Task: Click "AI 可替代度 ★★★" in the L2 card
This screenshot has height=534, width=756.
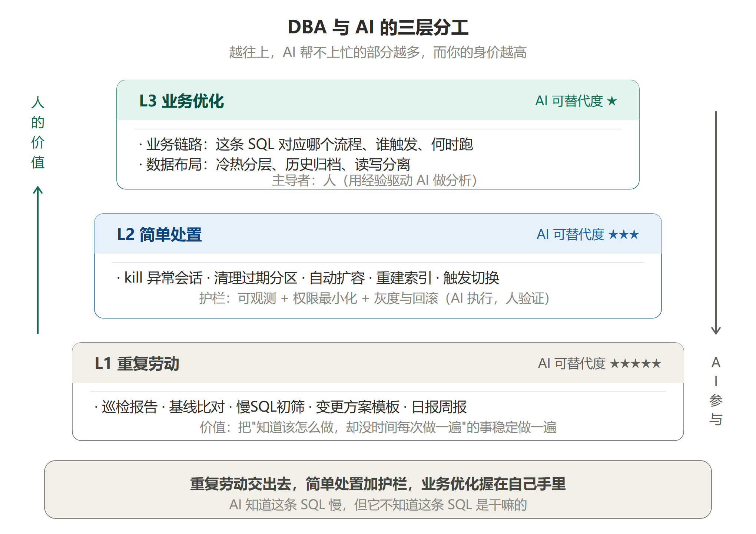Action: [x=588, y=234]
